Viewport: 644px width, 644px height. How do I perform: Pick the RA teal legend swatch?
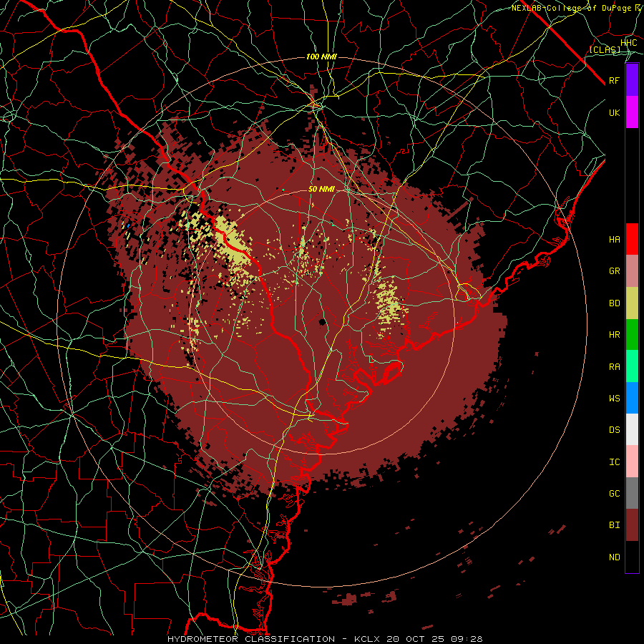pyautogui.click(x=632, y=366)
